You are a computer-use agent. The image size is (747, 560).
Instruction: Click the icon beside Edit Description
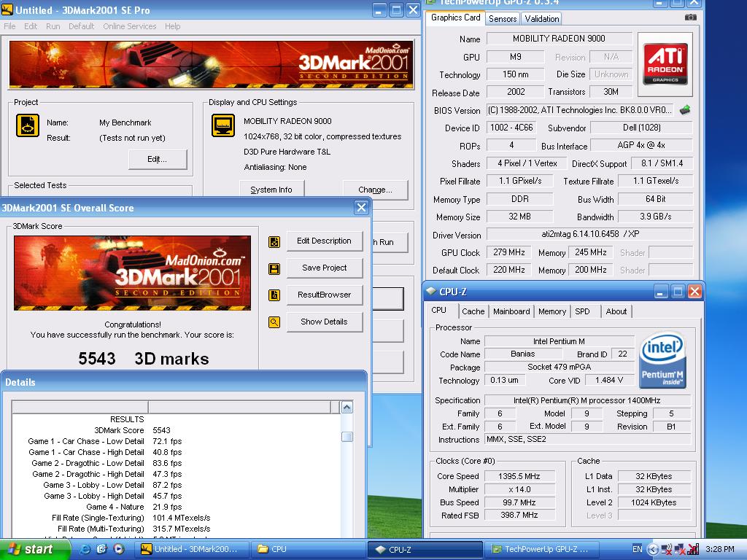pos(274,242)
